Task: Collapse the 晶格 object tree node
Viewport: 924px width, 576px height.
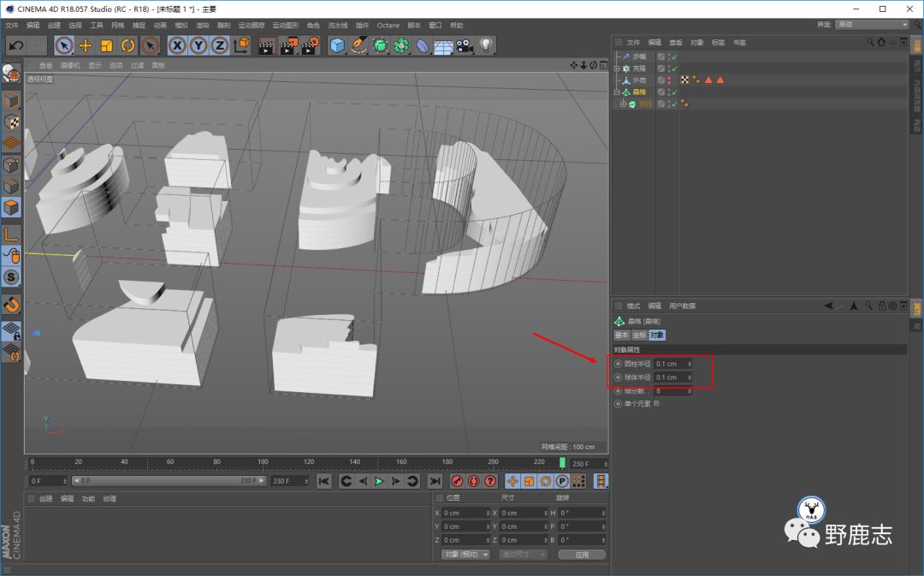Action: pyautogui.click(x=617, y=92)
